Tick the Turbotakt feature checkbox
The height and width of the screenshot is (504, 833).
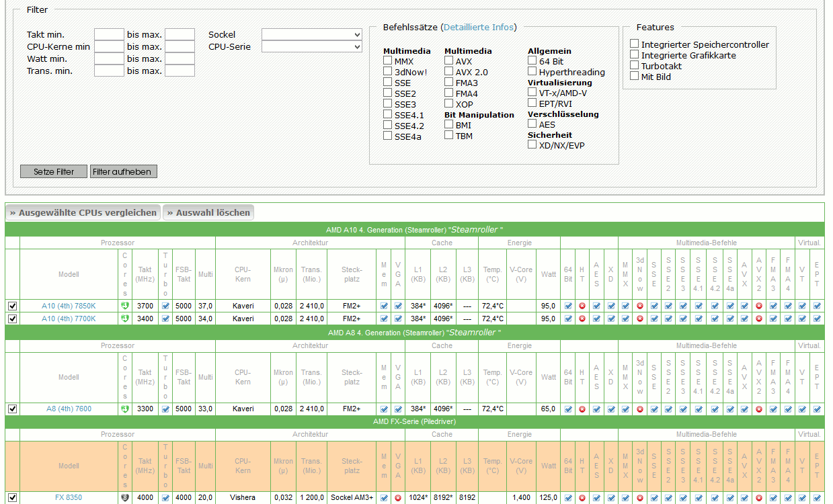pos(634,65)
